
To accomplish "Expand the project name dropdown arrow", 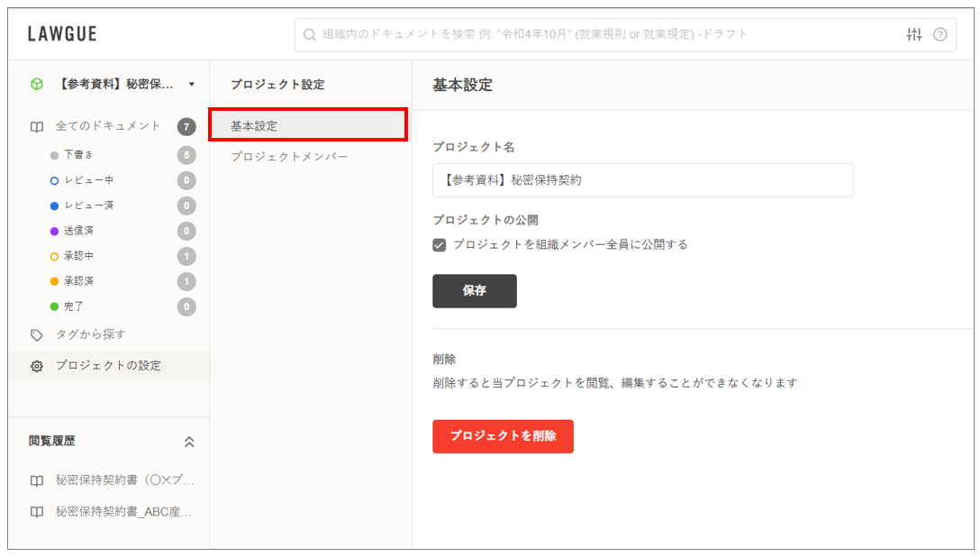I will click(x=191, y=85).
